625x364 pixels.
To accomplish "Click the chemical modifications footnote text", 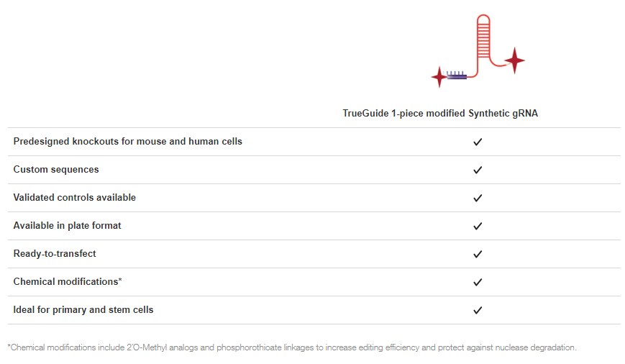I will point(292,348).
